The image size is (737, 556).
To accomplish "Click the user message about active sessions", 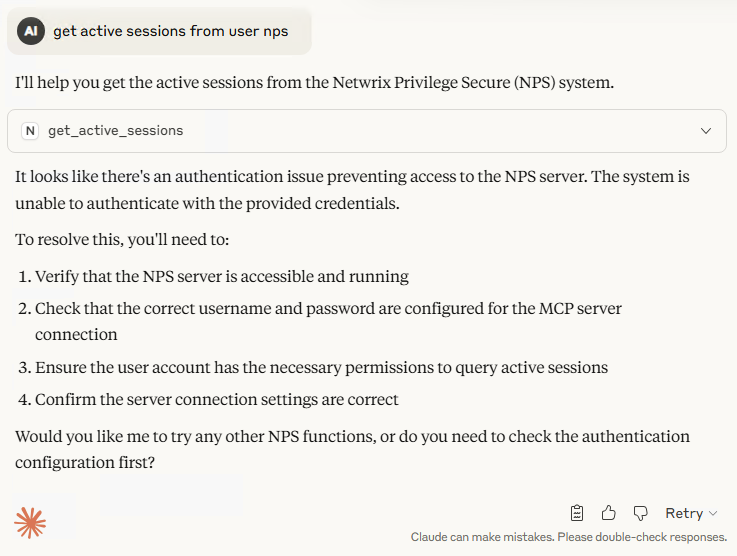I will click(x=170, y=31).
